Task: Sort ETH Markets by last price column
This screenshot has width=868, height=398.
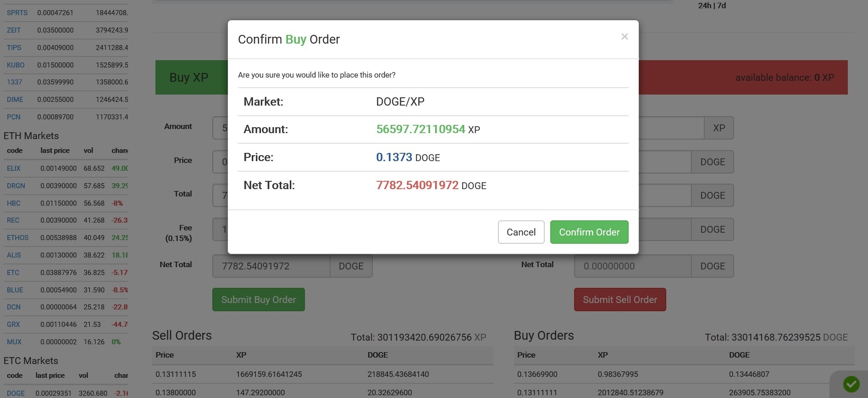Action: point(55,151)
